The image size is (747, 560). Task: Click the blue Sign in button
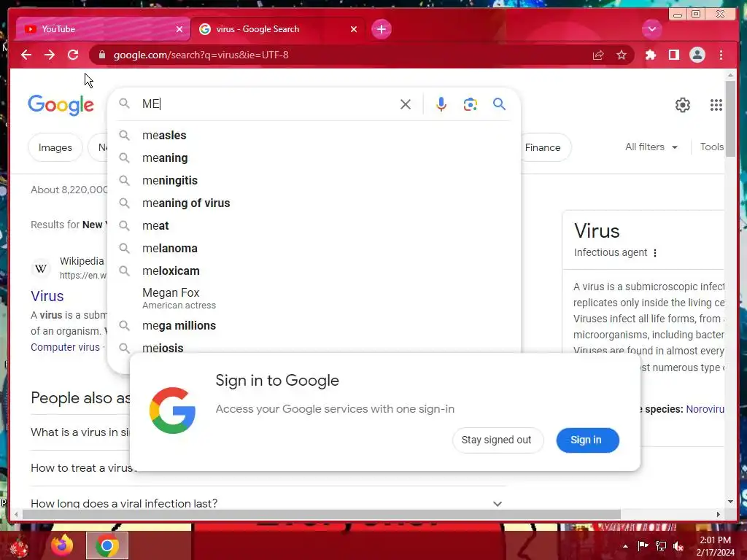tap(587, 440)
